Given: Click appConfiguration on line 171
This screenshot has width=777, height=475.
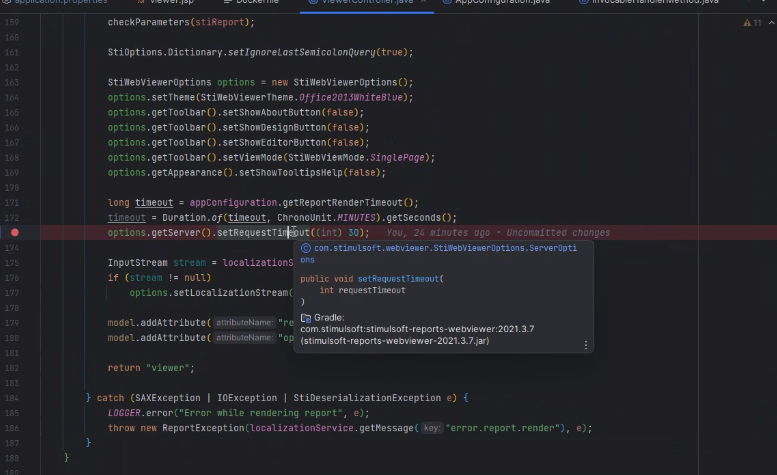Looking at the screenshot, I should click(x=233, y=203).
